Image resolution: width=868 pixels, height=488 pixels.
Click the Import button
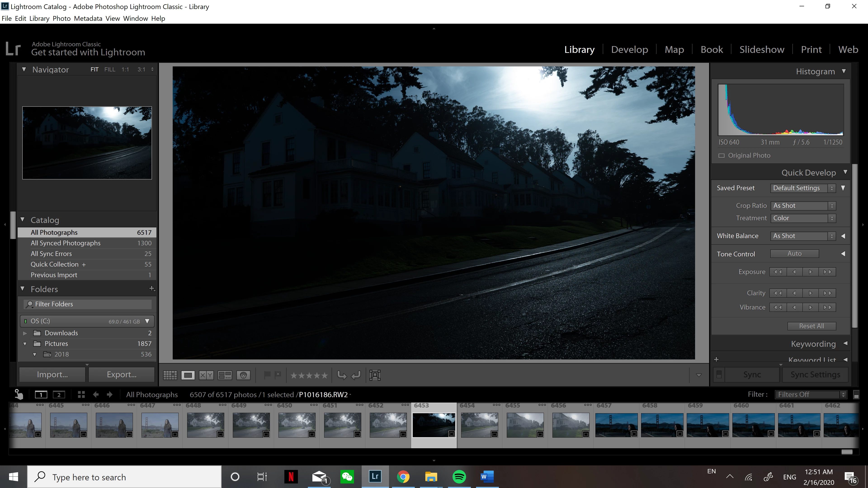pyautogui.click(x=52, y=375)
